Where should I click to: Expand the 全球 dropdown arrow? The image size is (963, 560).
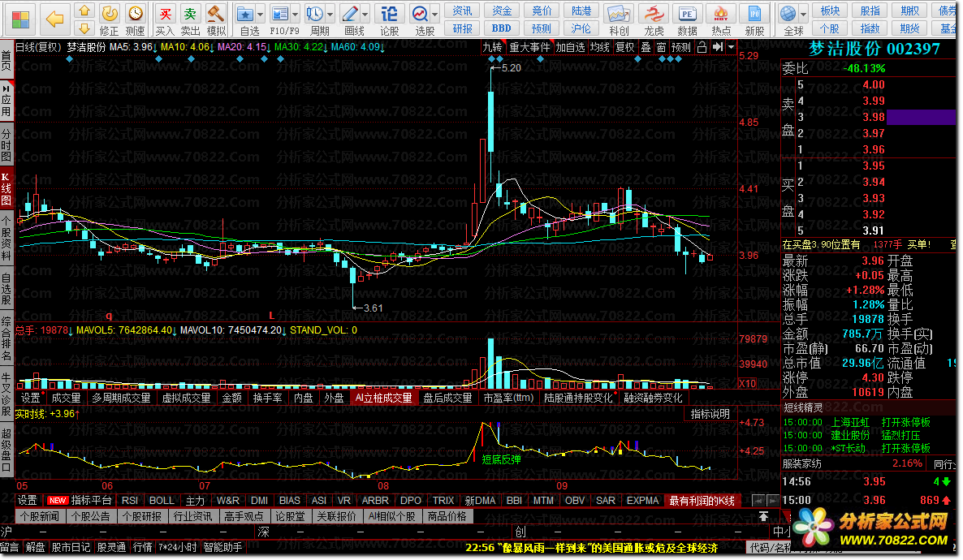coord(803,14)
